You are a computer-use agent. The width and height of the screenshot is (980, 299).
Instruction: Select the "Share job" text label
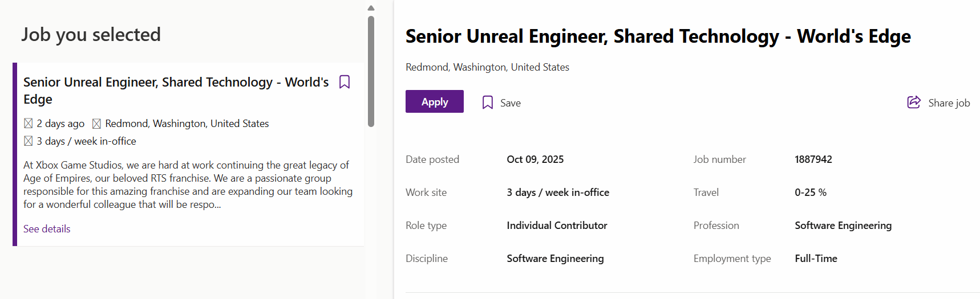(x=949, y=103)
